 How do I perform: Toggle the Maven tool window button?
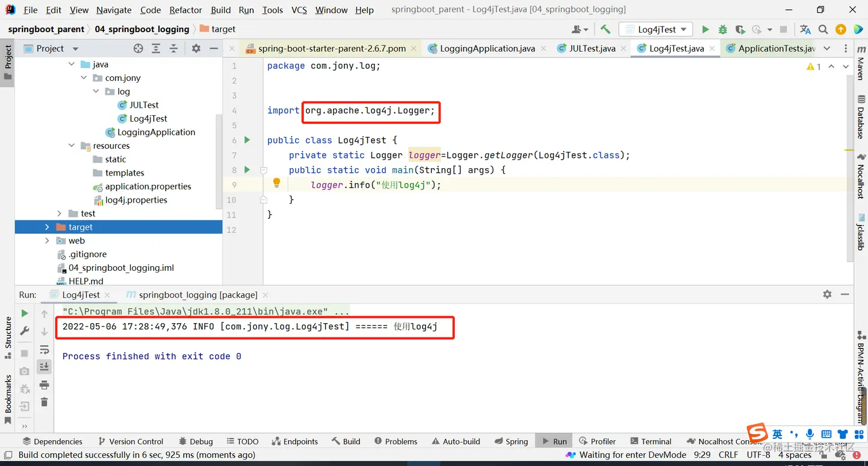click(x=861, y=63)
